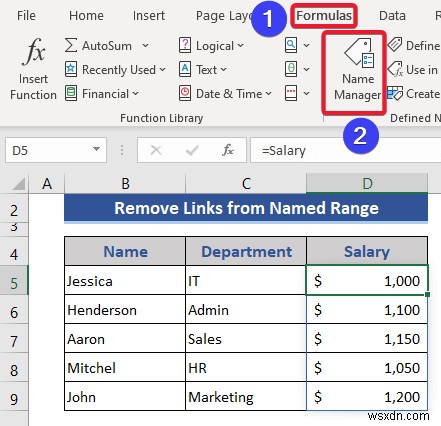
Task: Open the Date & Time functions icon
Action: (185, 93)
